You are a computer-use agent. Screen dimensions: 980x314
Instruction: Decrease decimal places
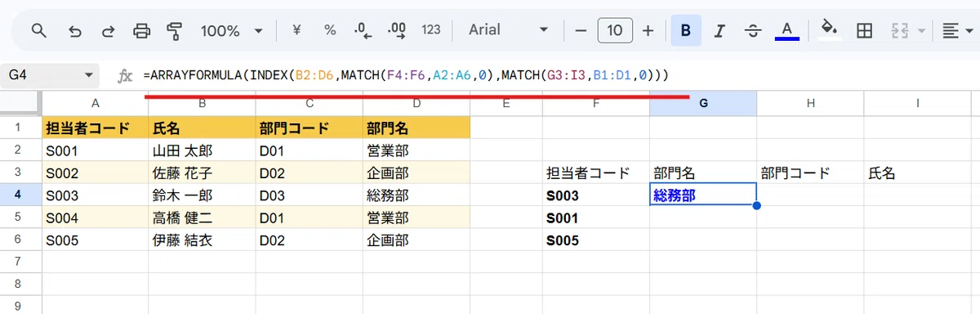[x=363, y=30]
